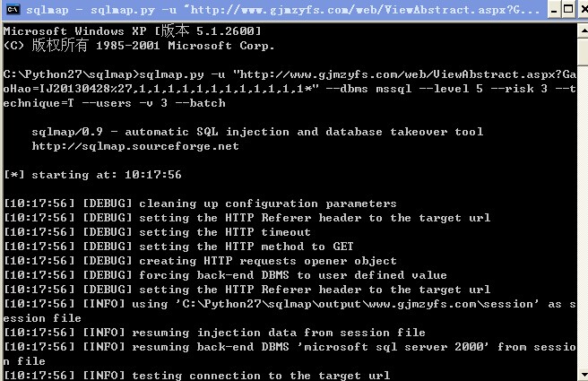Maximize the sqlmap console window
The width and height of the screenshot is (588, 381).
[568, 9]
